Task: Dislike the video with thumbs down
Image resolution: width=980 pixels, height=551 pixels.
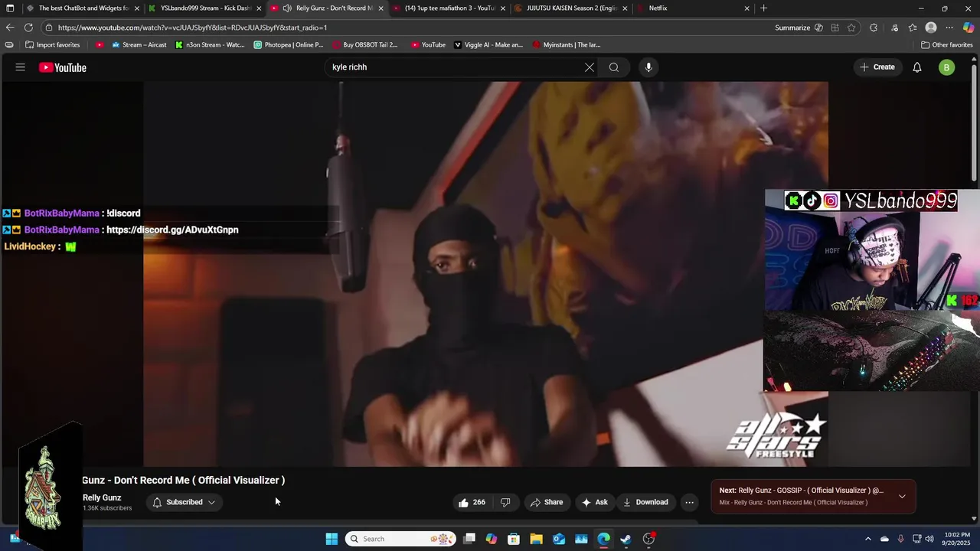Action: (x=505, y=502)
